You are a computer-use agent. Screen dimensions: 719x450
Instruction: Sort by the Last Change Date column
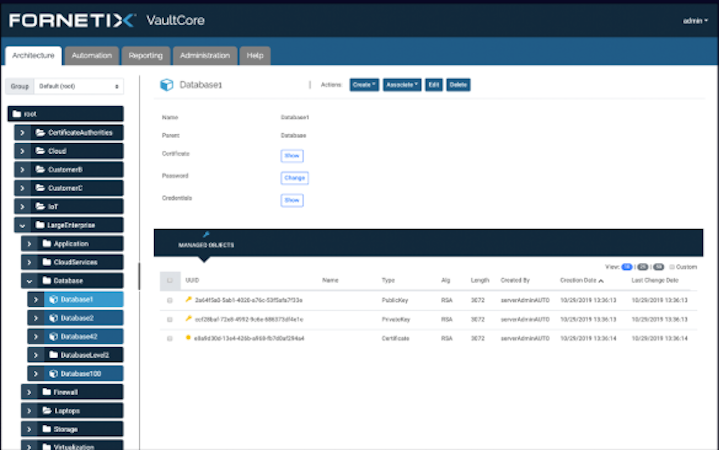(654, 280)
